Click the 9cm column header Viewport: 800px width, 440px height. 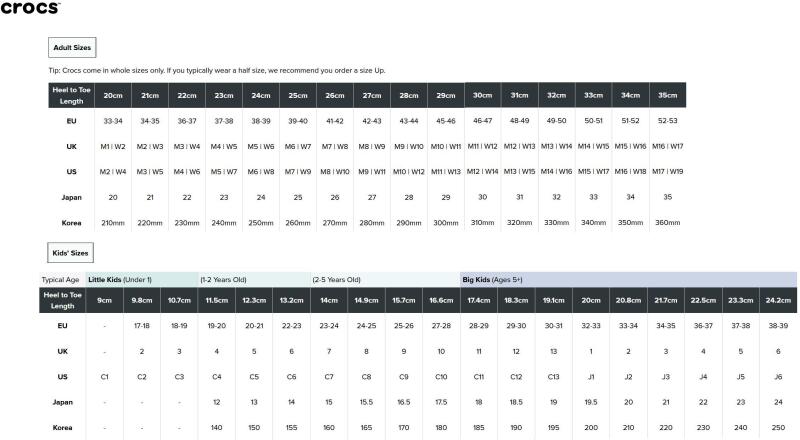pyautogui.click(x=105, y=301)
